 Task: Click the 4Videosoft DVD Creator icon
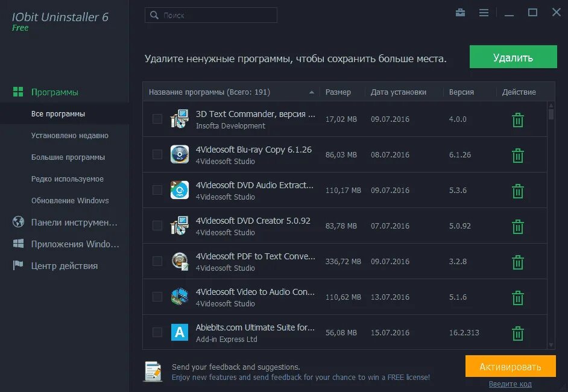coord(180,226)
